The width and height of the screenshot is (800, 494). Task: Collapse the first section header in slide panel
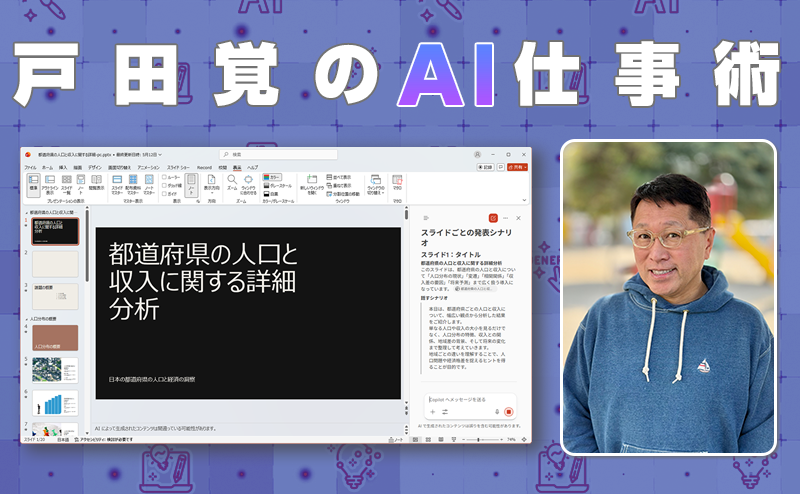(x=27, y=212)
